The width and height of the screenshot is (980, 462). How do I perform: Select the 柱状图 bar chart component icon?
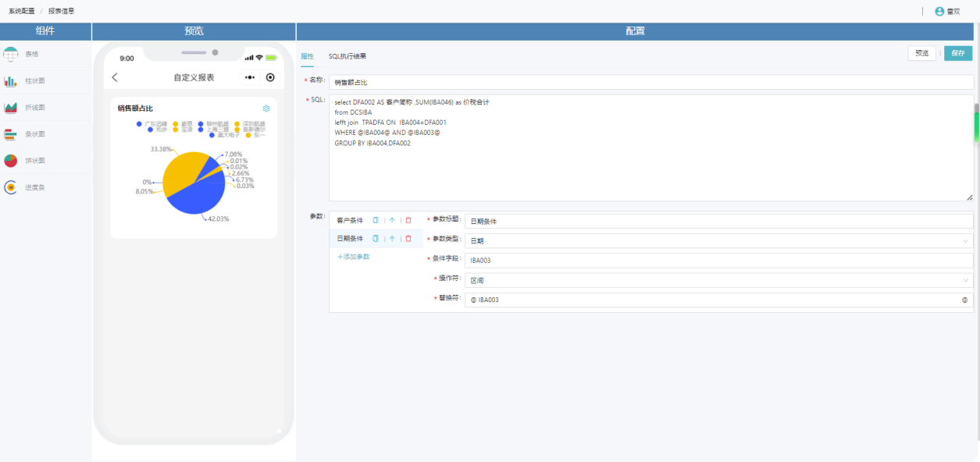(10, 81)
